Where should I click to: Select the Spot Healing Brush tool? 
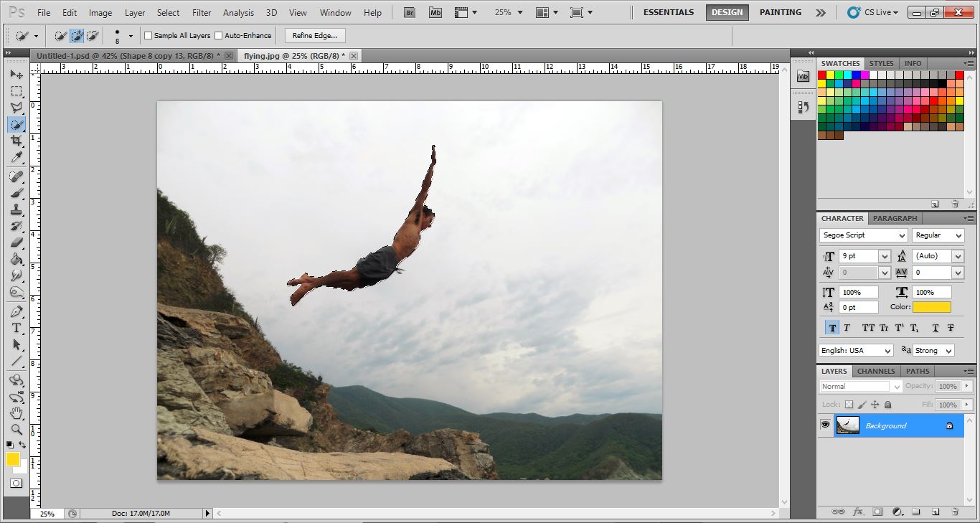pos(16,176)
